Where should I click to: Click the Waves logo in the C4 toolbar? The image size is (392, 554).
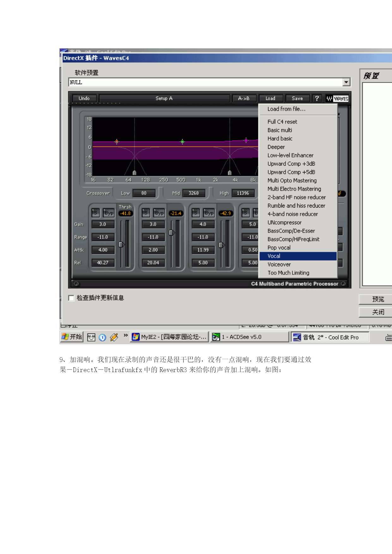[x=337, y=99]
